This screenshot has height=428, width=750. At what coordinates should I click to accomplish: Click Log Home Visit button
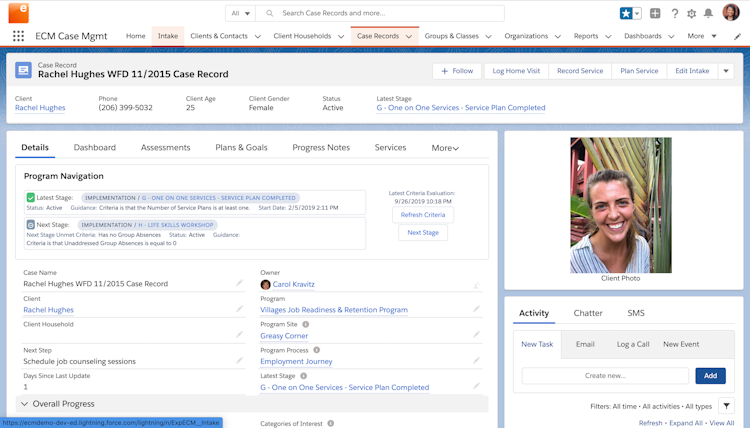[516, 71]
